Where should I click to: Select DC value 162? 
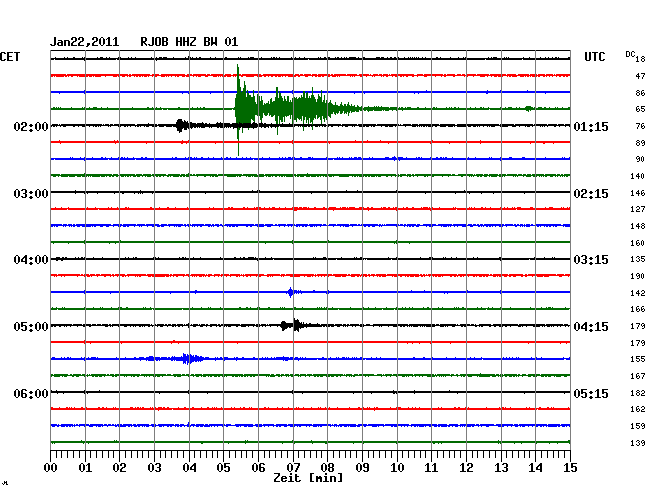coord(638,409)
